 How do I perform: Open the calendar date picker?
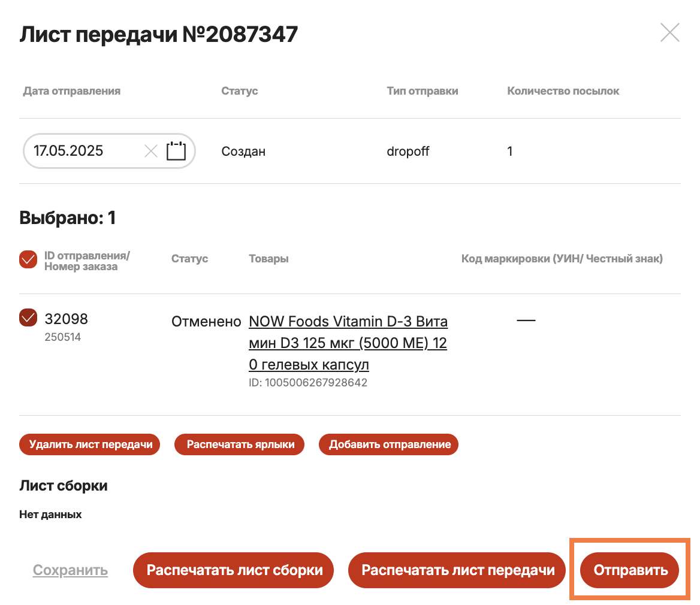click(176, 151)
